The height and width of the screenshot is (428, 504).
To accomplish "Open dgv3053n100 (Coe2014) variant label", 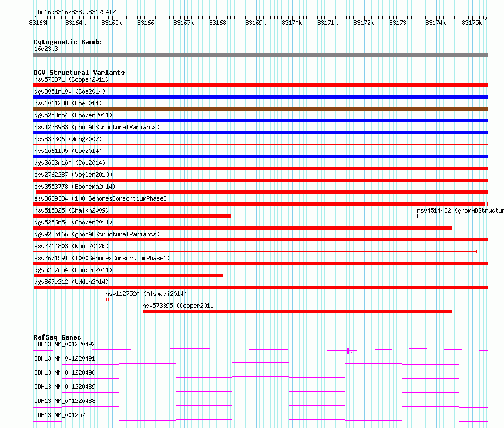I will [x=70, y=163].
